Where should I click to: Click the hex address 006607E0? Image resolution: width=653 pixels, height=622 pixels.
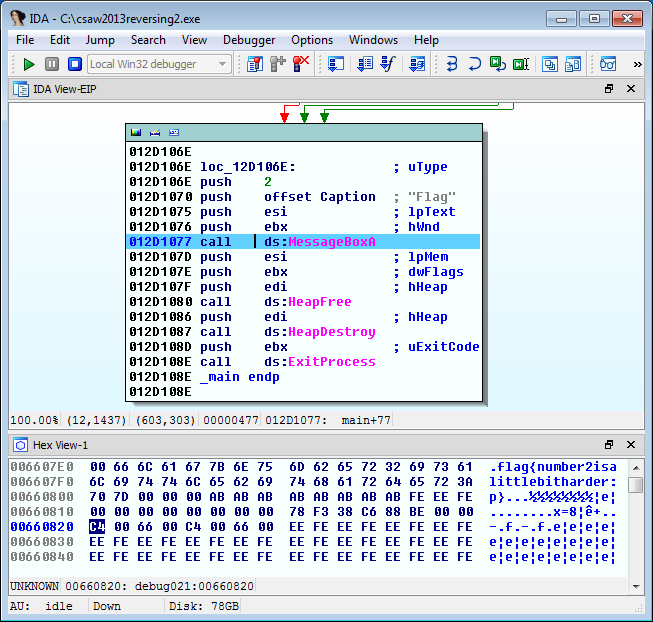pos(42,467)
